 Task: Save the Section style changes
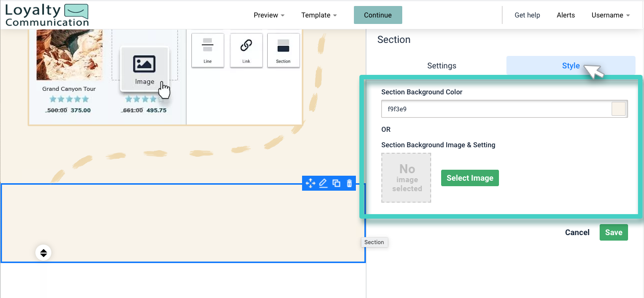point(614,232)
